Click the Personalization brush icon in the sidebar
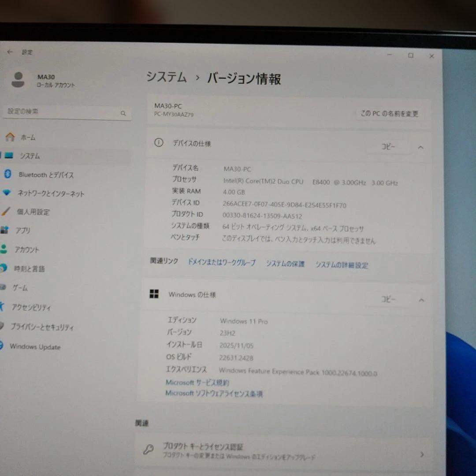The width and height of the screenshot is (476, 476). point(5,211)
